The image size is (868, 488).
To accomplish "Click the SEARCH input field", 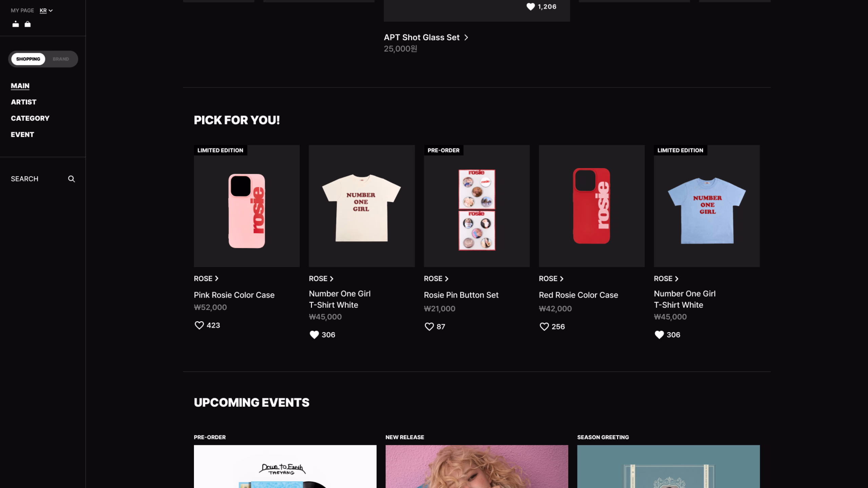I will point(43,179).
